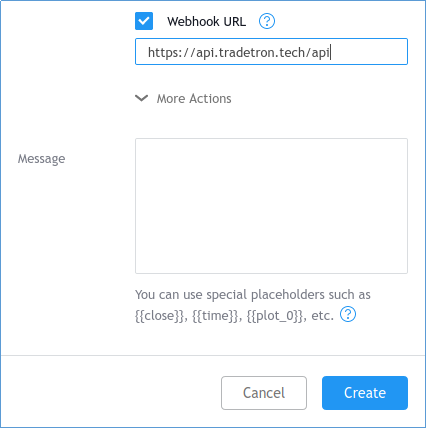Click the {{time}} placeholder text
Image resolution: width=426 pixels, height=429 pixels.
217,316
